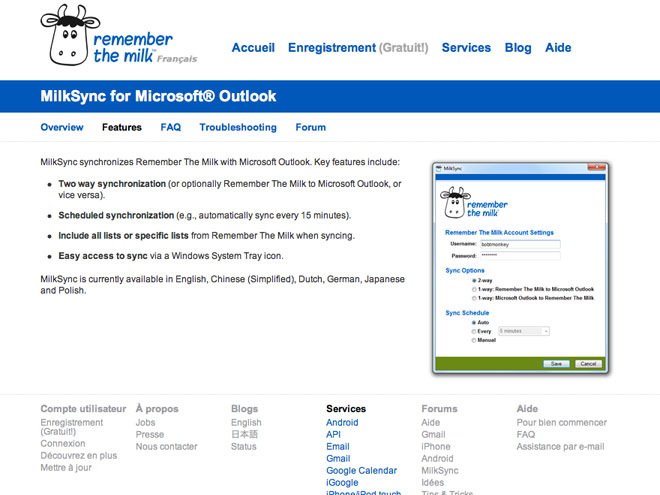Click the Forums footer heading
660x495 pixels.
coord(439,409)
